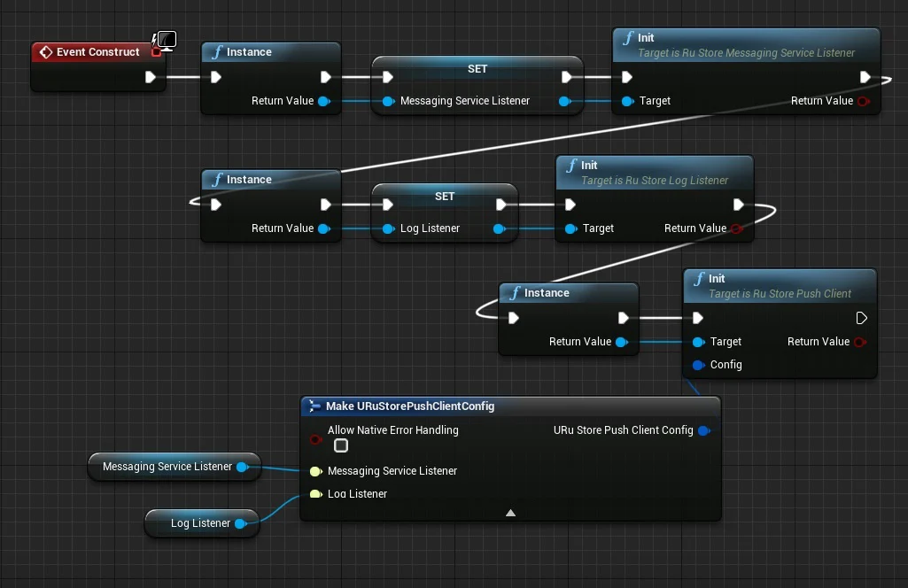Click output pin of Log Listener variable getter
The height and width of the screenshot is (588, 908).
point(241,523)
